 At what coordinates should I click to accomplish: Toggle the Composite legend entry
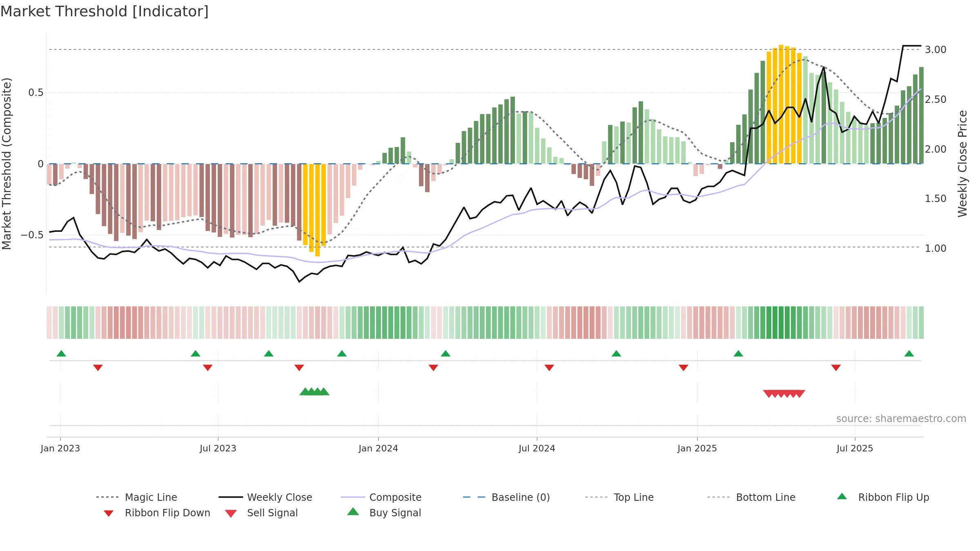tap(381, 497)
